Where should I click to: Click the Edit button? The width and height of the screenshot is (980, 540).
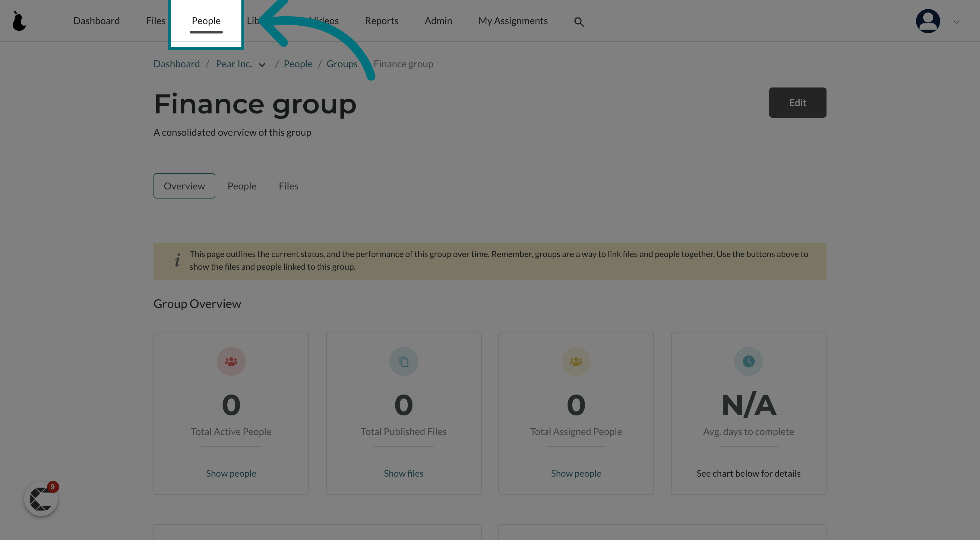[797, 102]
